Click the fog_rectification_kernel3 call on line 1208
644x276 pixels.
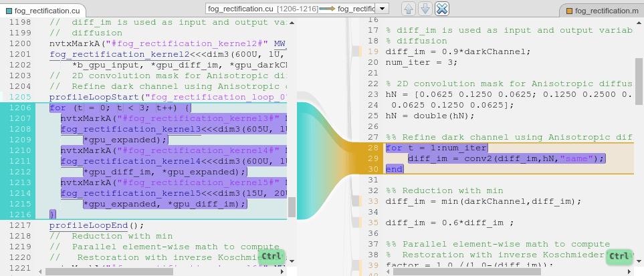tap(130, 130)
